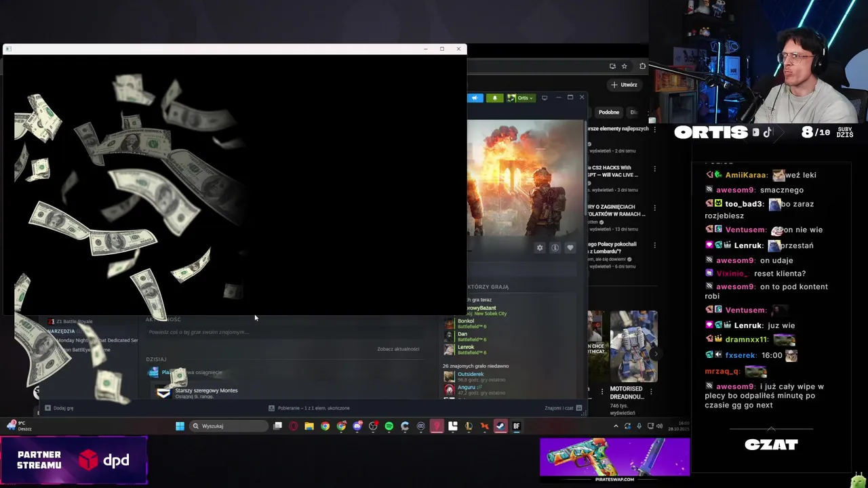Open the Znajomi i czat friends panel

point(563,408)
